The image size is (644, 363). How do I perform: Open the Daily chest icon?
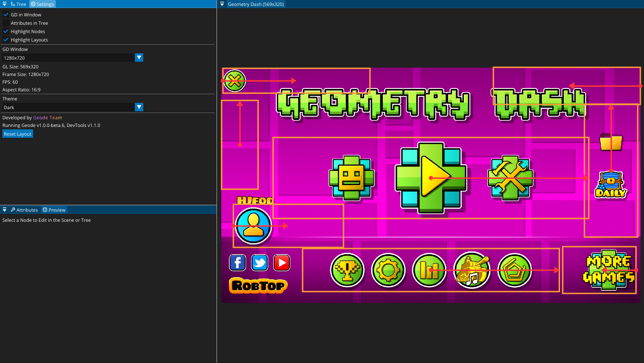click(611, 183)
